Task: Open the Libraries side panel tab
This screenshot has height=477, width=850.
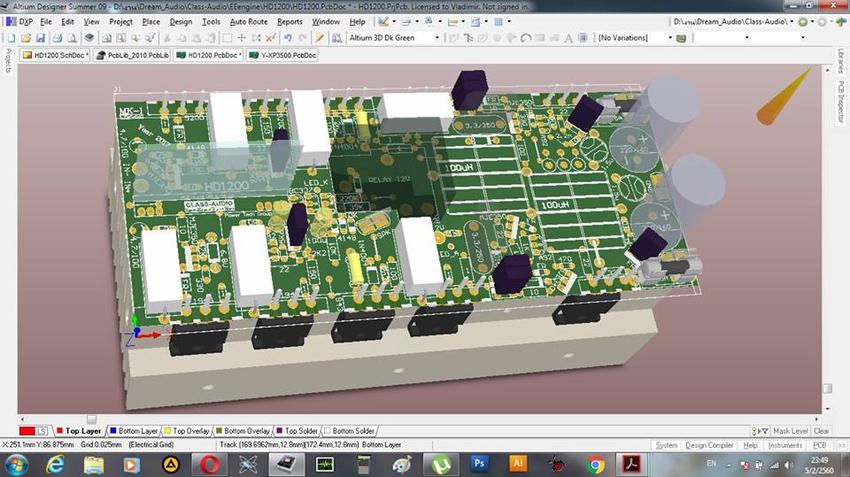Action: (x=841, y=61)
